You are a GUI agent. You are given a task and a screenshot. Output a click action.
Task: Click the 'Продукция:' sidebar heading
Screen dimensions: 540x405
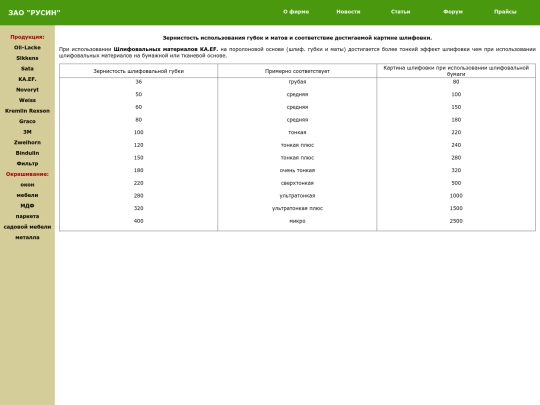tap(27, 37)
